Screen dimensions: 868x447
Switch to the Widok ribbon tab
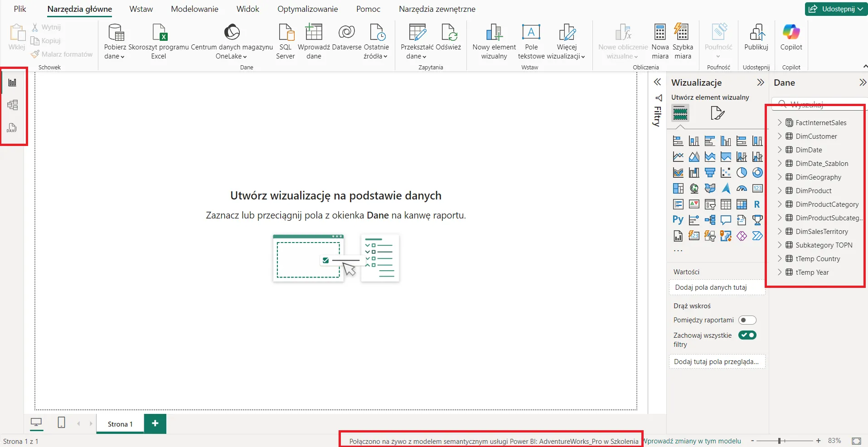click(247, 9)
